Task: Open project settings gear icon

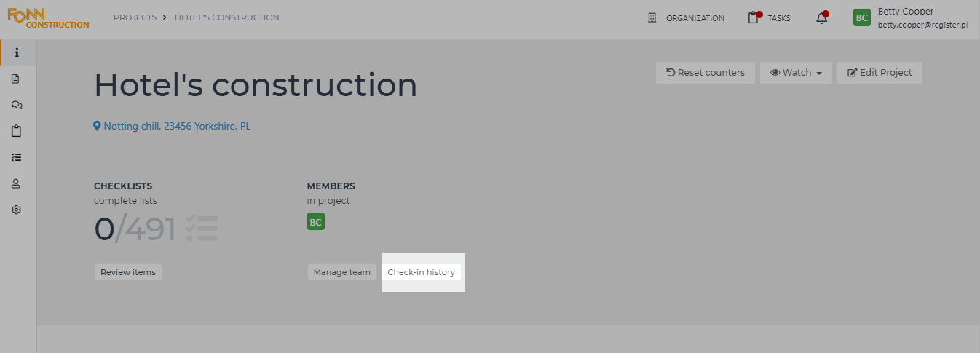Action: click(x=16, y=210)
